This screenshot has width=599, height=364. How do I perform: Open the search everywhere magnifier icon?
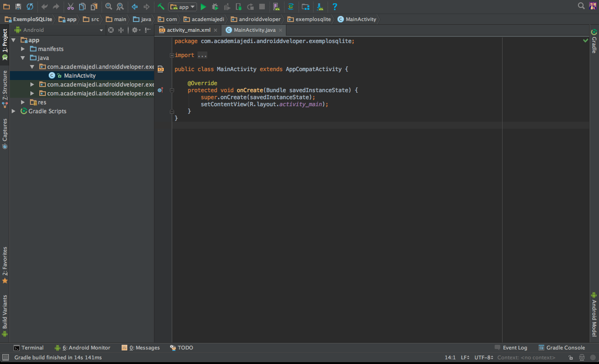(581, 6)
